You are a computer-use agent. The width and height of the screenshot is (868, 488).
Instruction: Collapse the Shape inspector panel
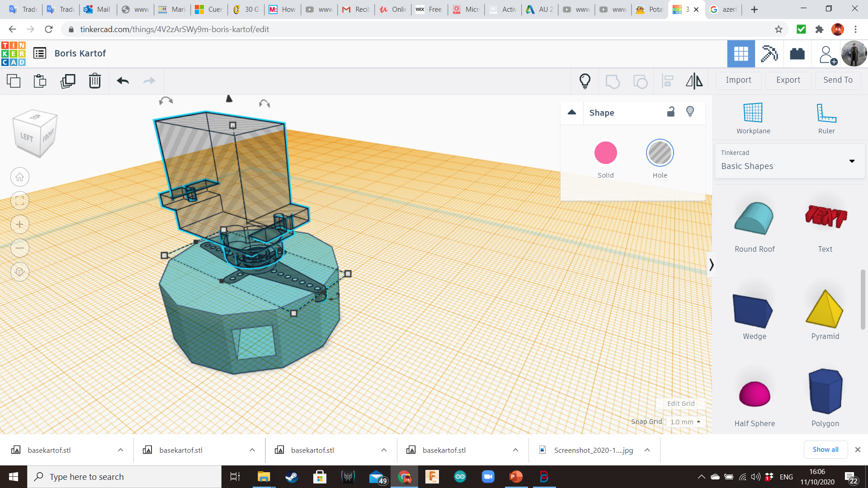(572, 112)
